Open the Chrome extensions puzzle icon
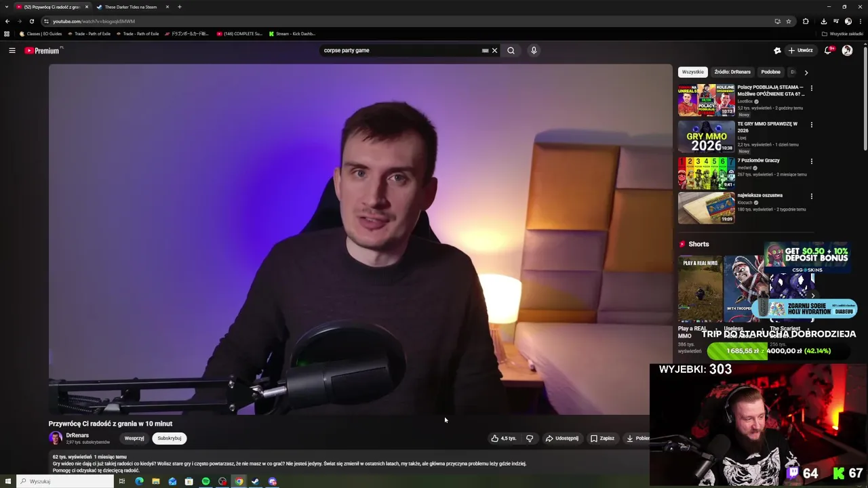The image size is (868, 488). (806, 21)
